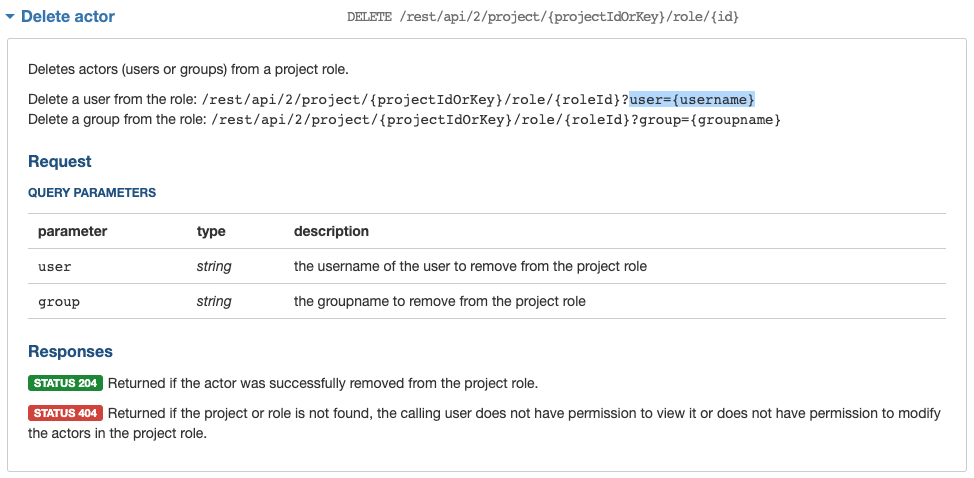Click the Deletes actors summary sentence
This screenshot has width=974, height=478.
click(188, 70)
